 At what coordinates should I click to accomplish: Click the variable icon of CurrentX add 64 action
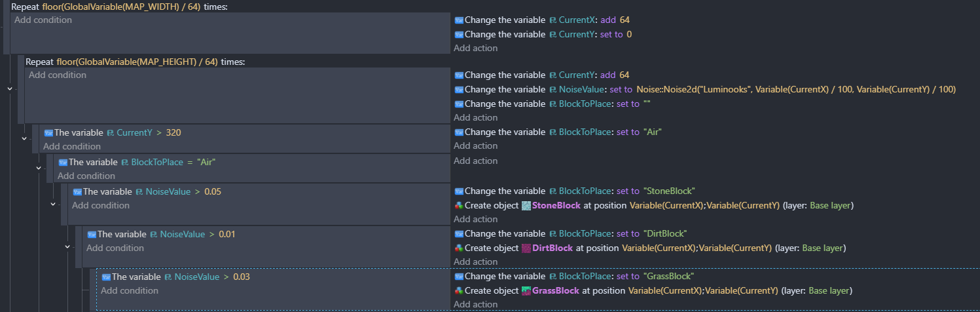(x=458, y=20)
